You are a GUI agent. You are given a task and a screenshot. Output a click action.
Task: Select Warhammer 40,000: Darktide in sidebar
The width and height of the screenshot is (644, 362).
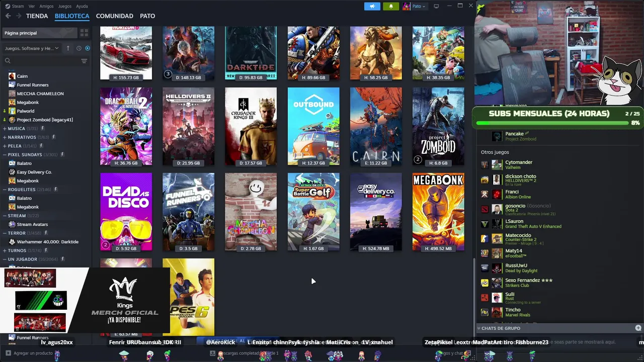click(48, 242)
